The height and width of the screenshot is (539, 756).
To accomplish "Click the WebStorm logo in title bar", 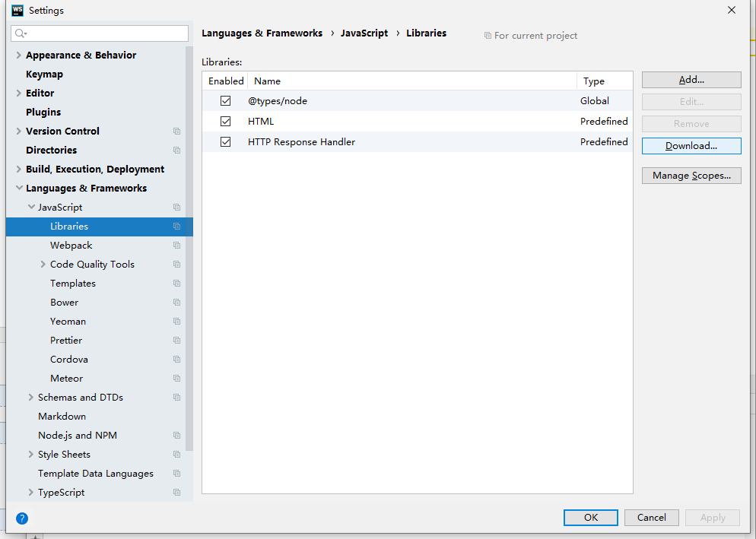I will (17, 10).
